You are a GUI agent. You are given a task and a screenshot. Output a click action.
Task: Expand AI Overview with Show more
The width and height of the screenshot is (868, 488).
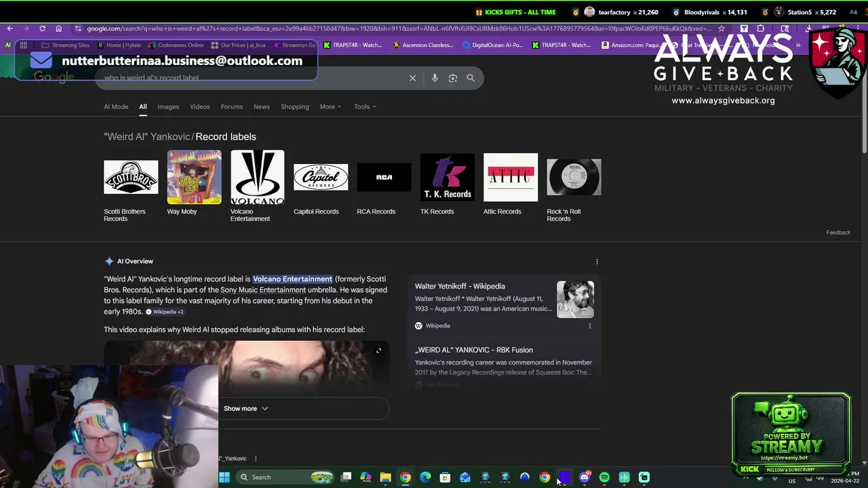tap(246, 409)
